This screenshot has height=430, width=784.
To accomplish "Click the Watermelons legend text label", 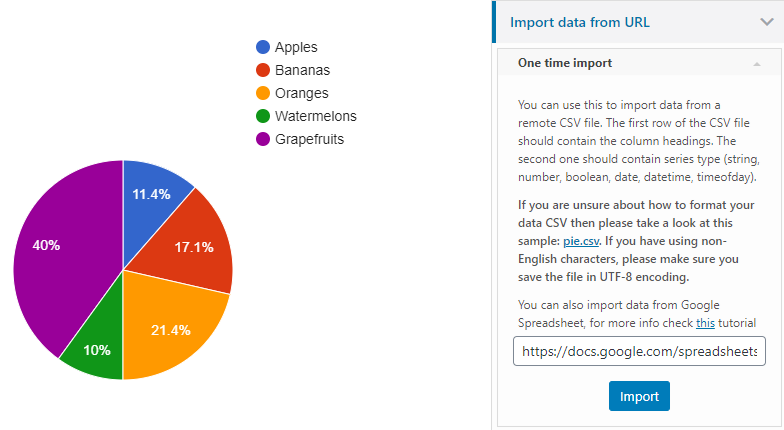I will point(315,116).
